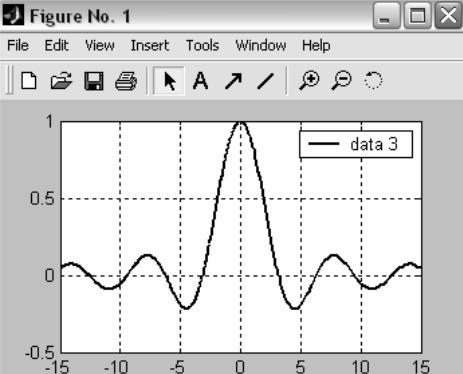463x374 pixels.
Task: Open the View menu
Action: [100, 45]
